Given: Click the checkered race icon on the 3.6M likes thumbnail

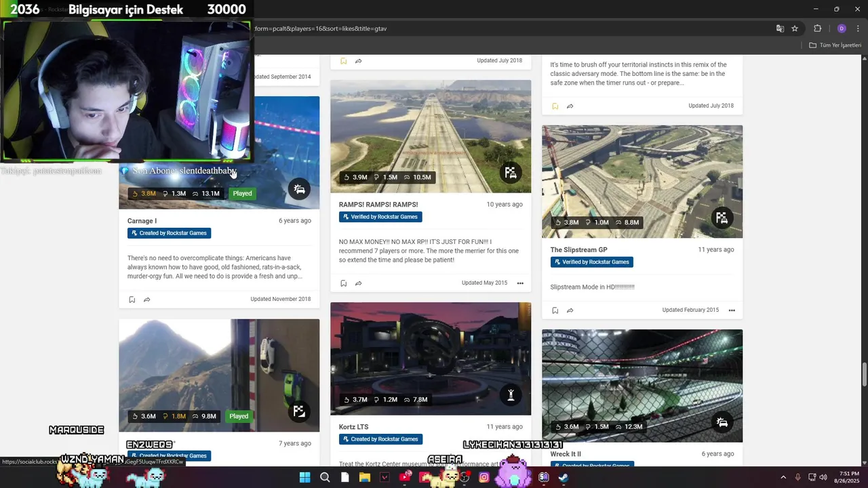Looking at the screenshot, I should (x=299, y=411).
